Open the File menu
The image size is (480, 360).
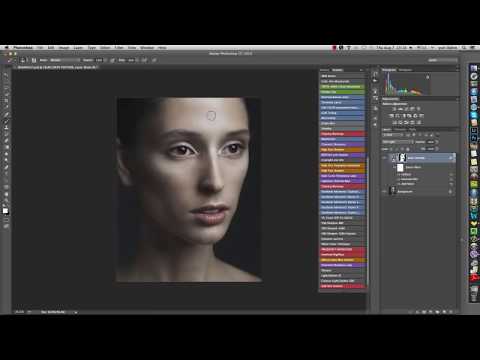pyautogui.click(x=40, y=48)
